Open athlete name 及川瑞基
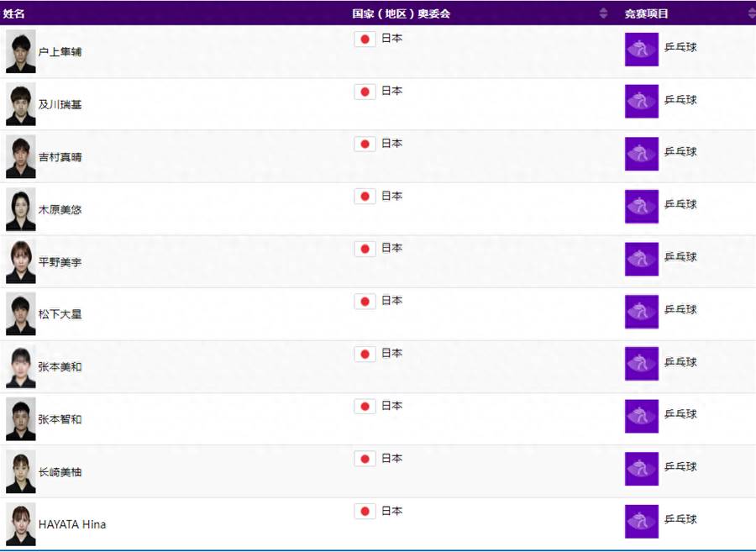 point(60,104)
